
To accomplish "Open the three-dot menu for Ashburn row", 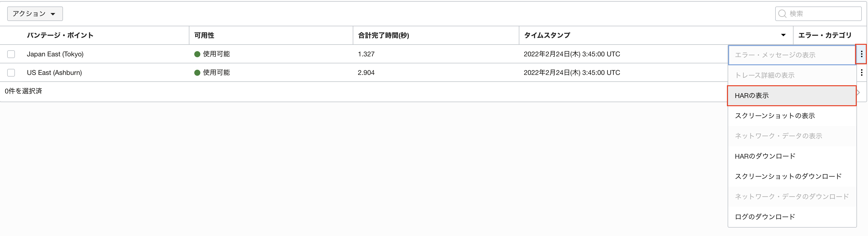I will click(861, 72).
